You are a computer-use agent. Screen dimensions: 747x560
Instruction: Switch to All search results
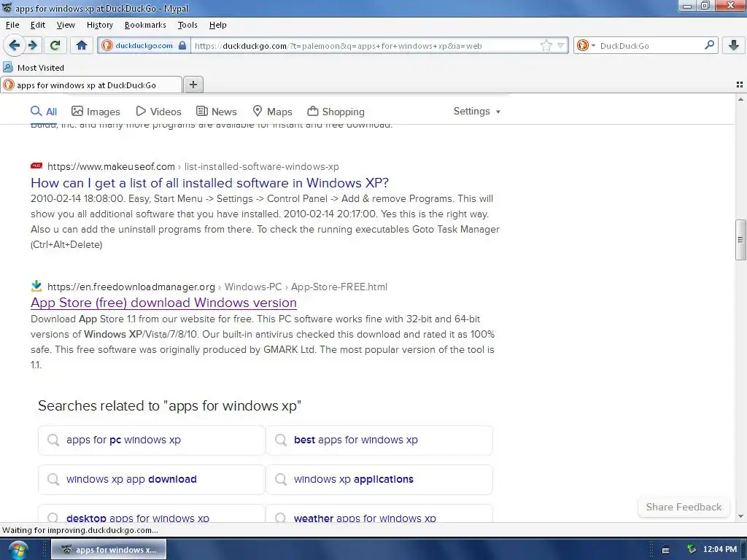tap(44, 112)
